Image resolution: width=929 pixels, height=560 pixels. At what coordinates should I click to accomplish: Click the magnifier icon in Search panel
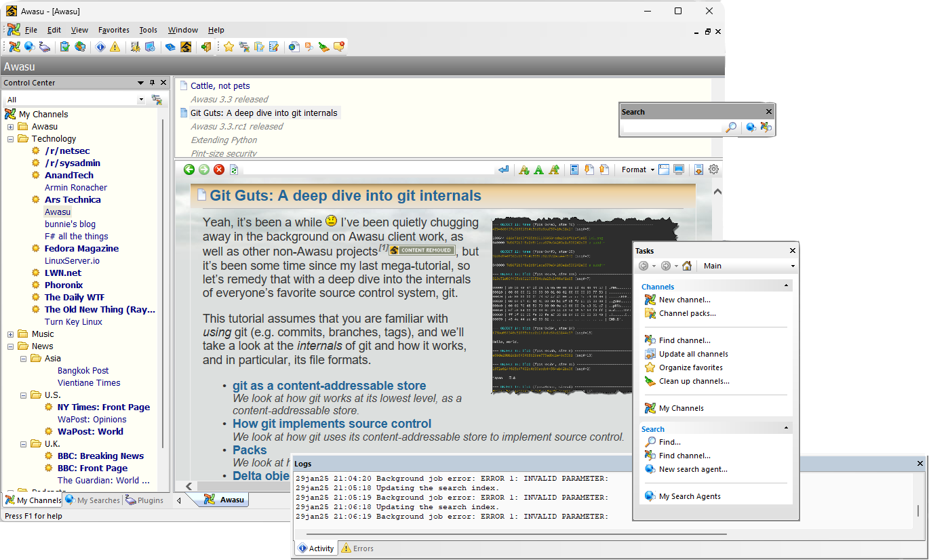[731, 127]
